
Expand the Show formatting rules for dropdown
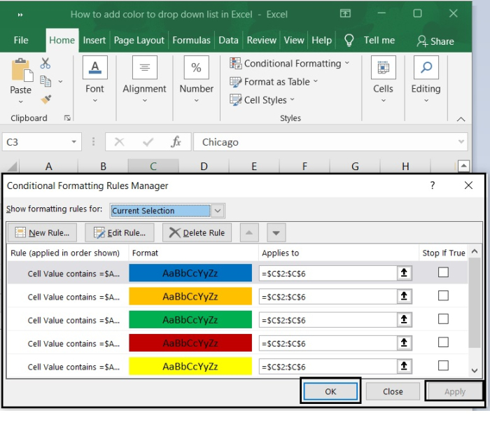click(218, 211)
